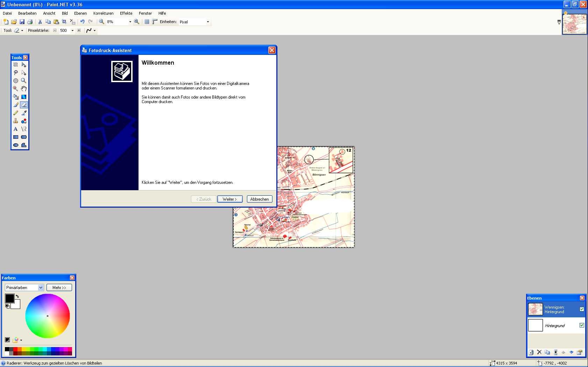Select the Ellipse Select tool

coord(16,81)
